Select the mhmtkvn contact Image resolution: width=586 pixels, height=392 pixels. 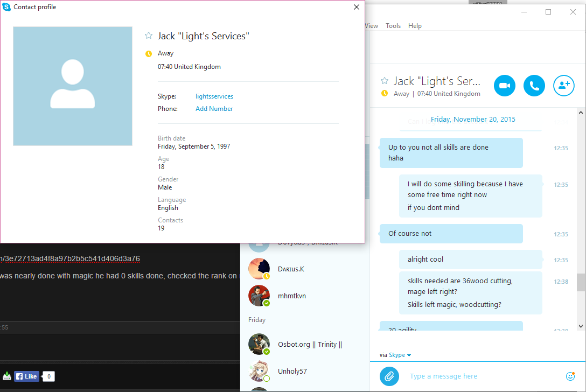click(x=305, y=296)
